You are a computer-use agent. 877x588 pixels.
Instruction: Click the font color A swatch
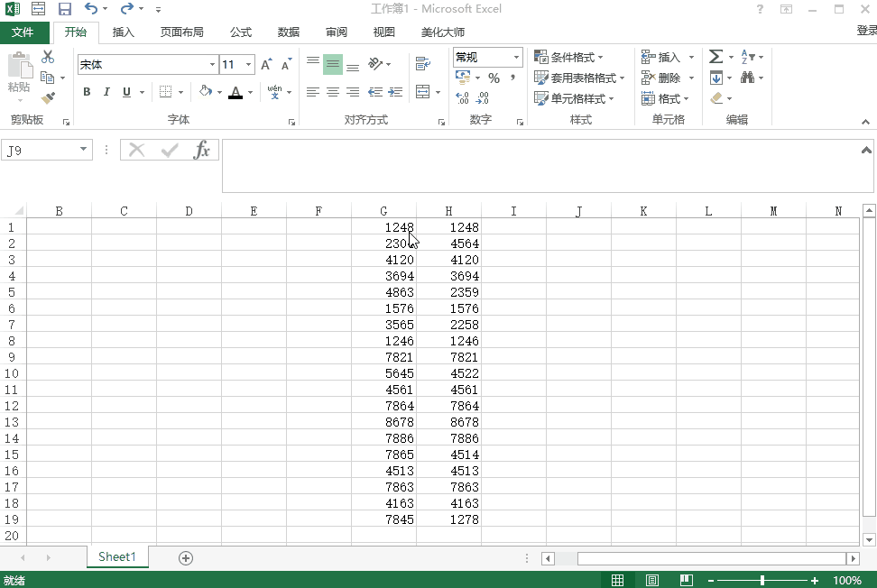click(x=235, y=92)
